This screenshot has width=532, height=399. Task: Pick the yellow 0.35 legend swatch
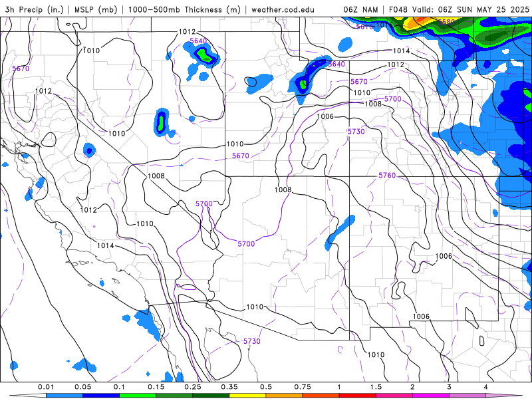click(x=247, y=396)
